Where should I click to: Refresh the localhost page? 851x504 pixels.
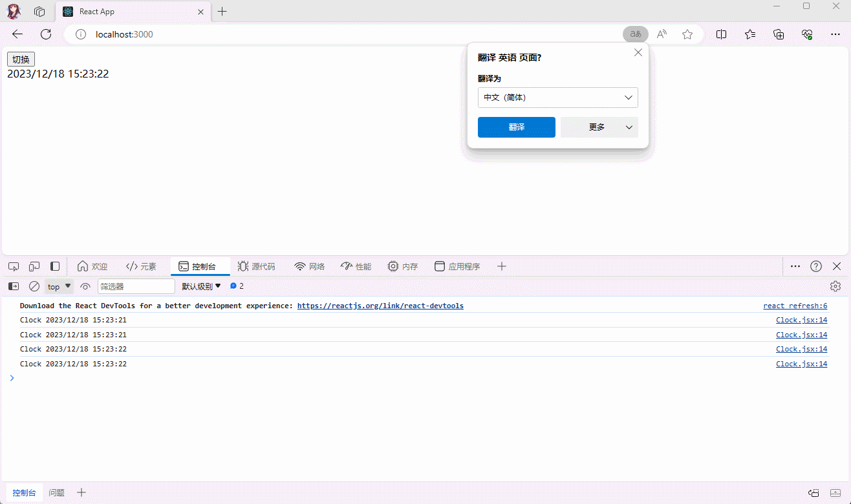tap(46, 34)
